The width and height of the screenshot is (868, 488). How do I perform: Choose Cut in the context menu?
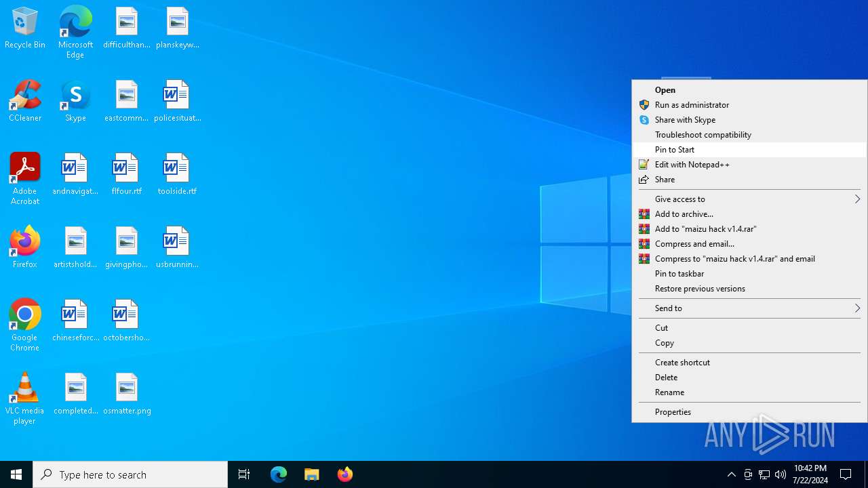(x=749, y=328)
